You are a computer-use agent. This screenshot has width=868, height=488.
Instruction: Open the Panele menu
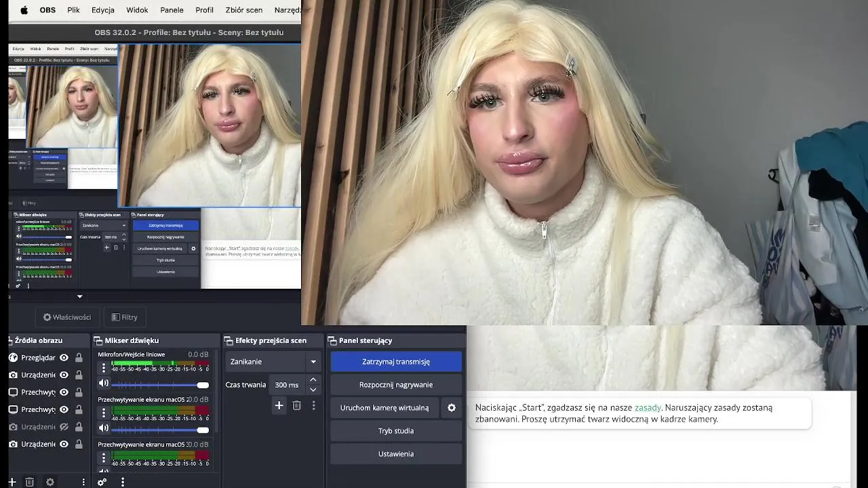tap(172, 10)
